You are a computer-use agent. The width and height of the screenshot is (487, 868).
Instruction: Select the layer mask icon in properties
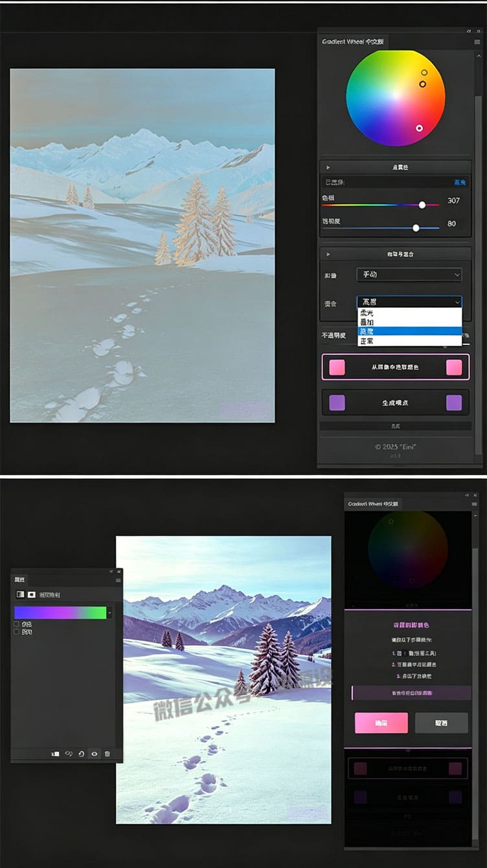(x=31, y=594)
